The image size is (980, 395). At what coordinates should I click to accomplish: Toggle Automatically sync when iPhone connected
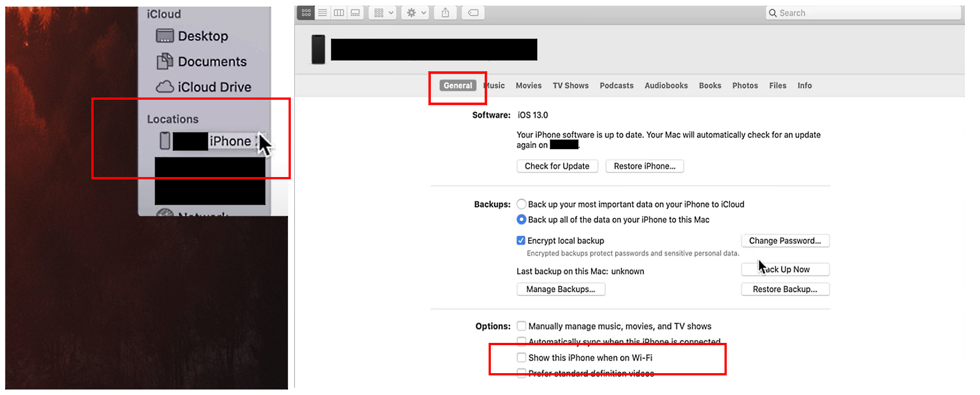[x=522, y=341]
